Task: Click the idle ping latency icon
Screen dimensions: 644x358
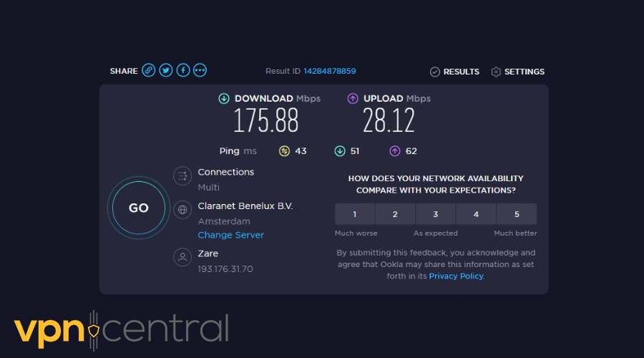Action: point(284,151)
